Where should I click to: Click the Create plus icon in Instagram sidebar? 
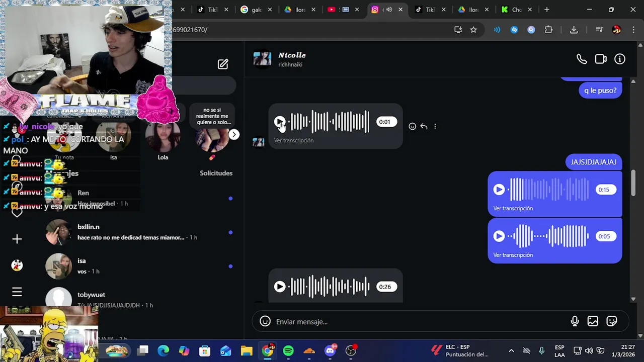[x=17, y=239]
